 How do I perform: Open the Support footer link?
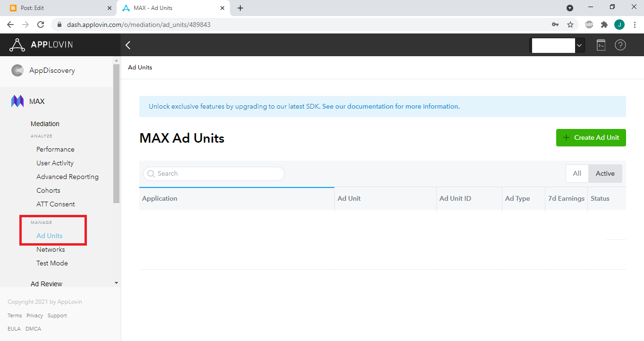(57, 315)
